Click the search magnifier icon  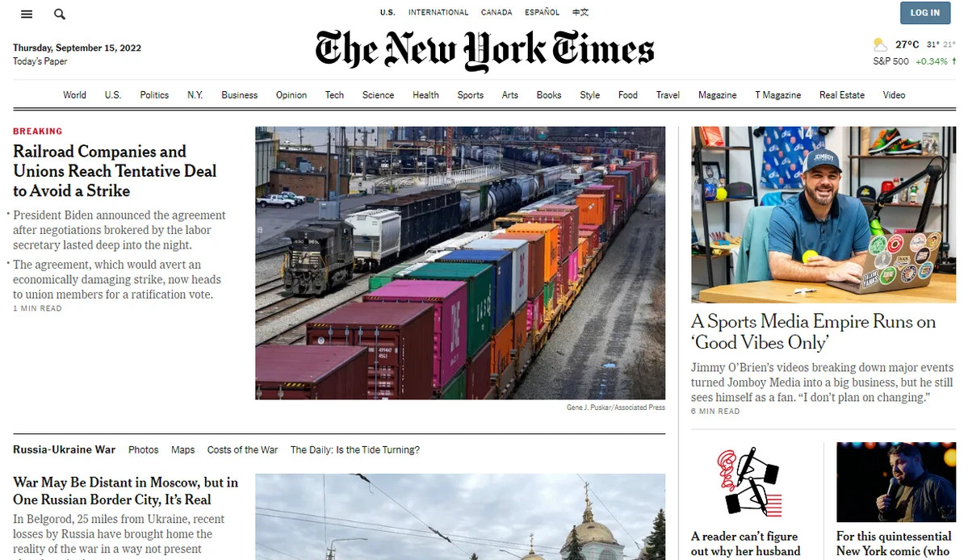click(x=59, y=15)
